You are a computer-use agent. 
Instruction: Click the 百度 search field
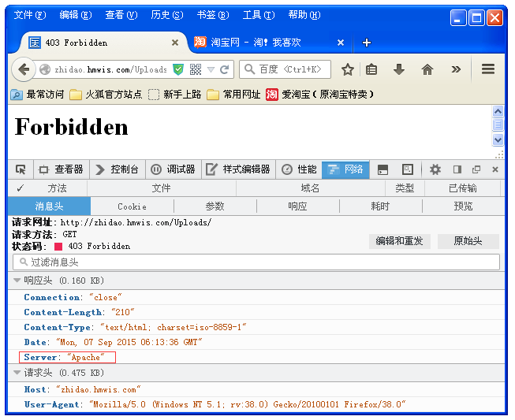pyautogui.click(x=285, y=69)
